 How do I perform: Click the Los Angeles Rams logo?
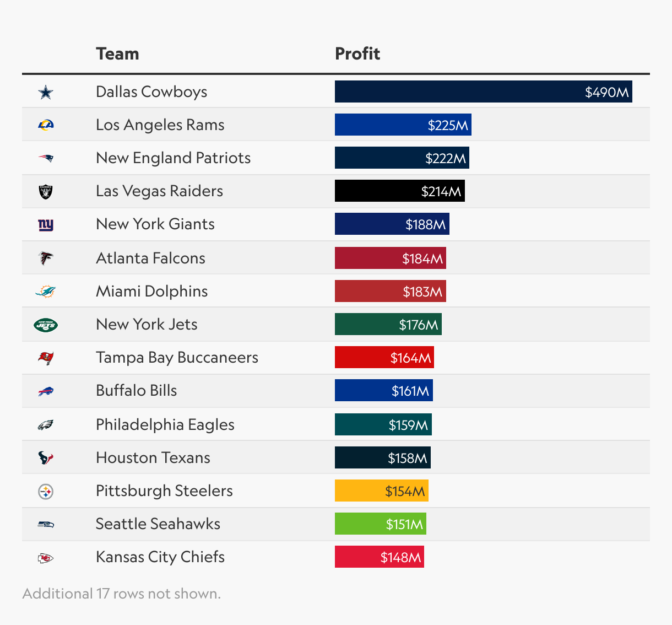[x=46, y=125]
